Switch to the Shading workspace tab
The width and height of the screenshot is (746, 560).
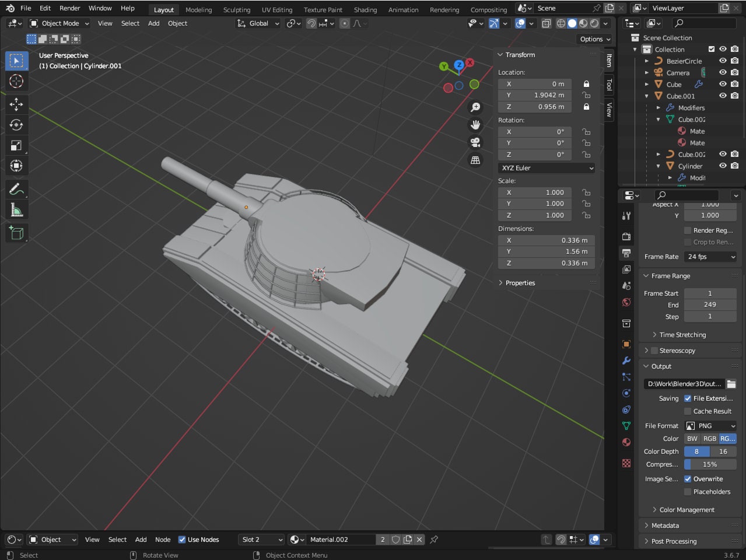[x=365, y=9]
